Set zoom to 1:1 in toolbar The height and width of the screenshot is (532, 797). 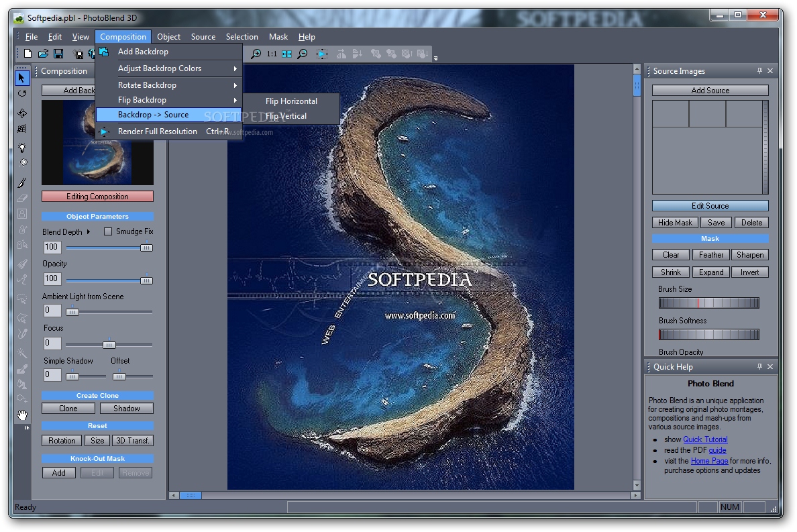pyautogui.click(x=272, y=54)
